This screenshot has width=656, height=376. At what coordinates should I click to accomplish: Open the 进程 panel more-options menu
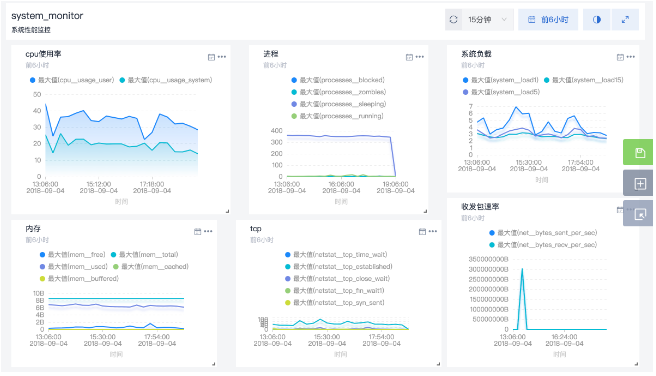pos(420,57)
